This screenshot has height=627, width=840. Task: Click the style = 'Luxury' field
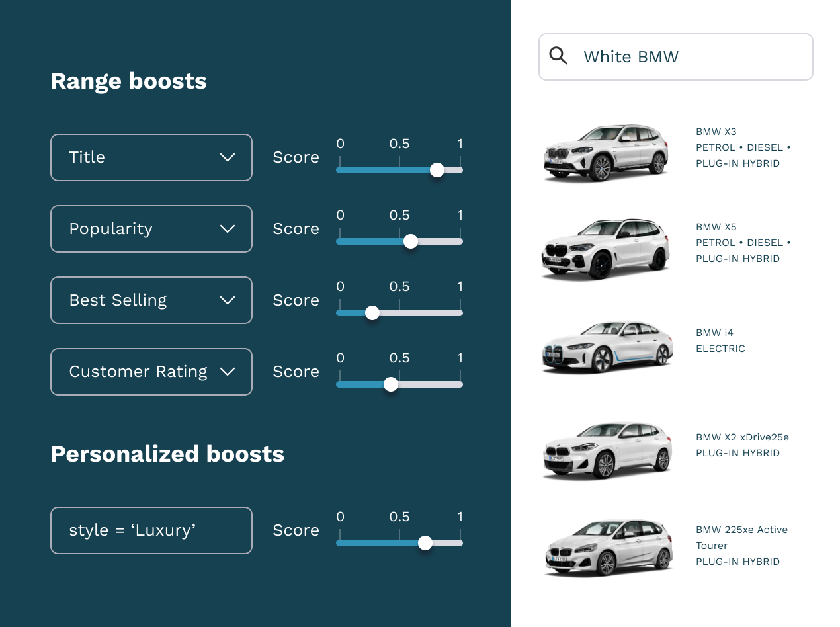click(151, 530)
